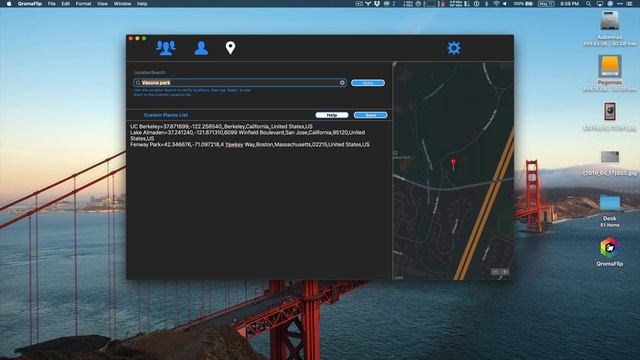Click the location search input field
This screenshot has width=640, height=360.
click(240, 83)
